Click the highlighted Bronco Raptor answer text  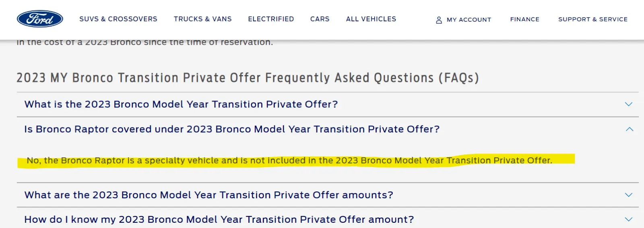(x=289, y=160)
